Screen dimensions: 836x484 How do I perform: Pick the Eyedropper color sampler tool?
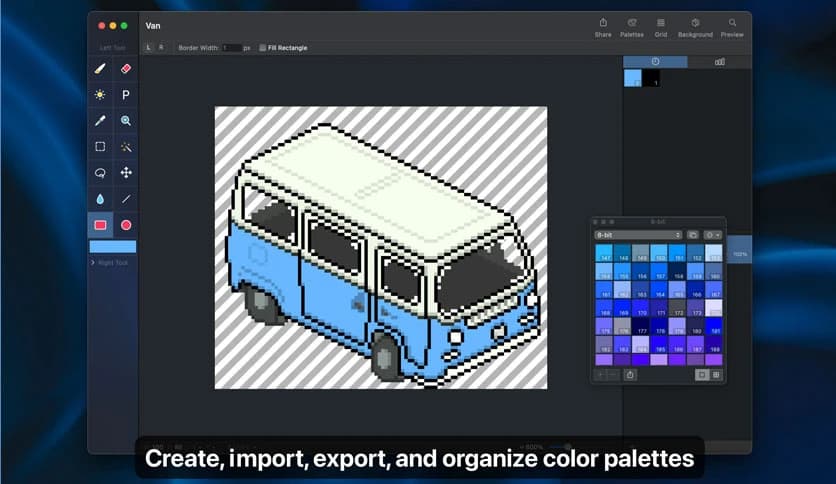click(x=100, y=121)
